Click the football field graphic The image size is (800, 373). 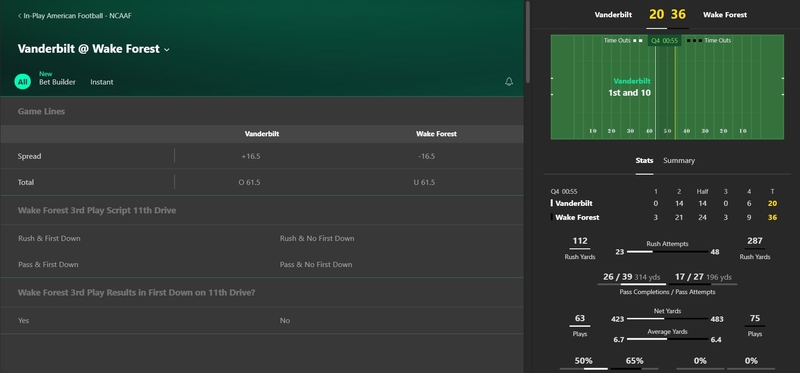coord(667,87)
